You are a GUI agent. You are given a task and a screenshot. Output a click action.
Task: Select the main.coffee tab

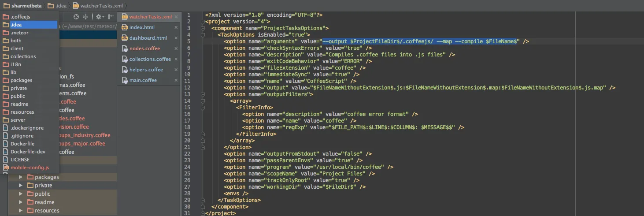click(148, 80)
